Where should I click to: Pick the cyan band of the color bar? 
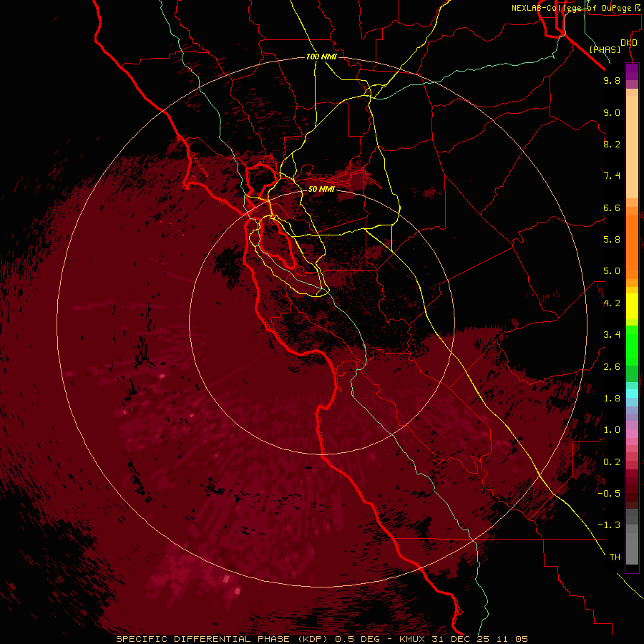tap(632, 394)
